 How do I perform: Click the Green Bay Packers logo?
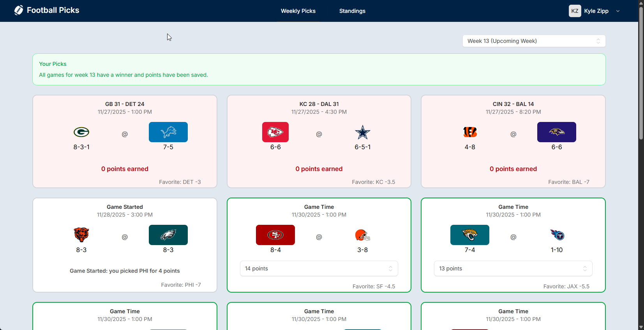(81, 132)
